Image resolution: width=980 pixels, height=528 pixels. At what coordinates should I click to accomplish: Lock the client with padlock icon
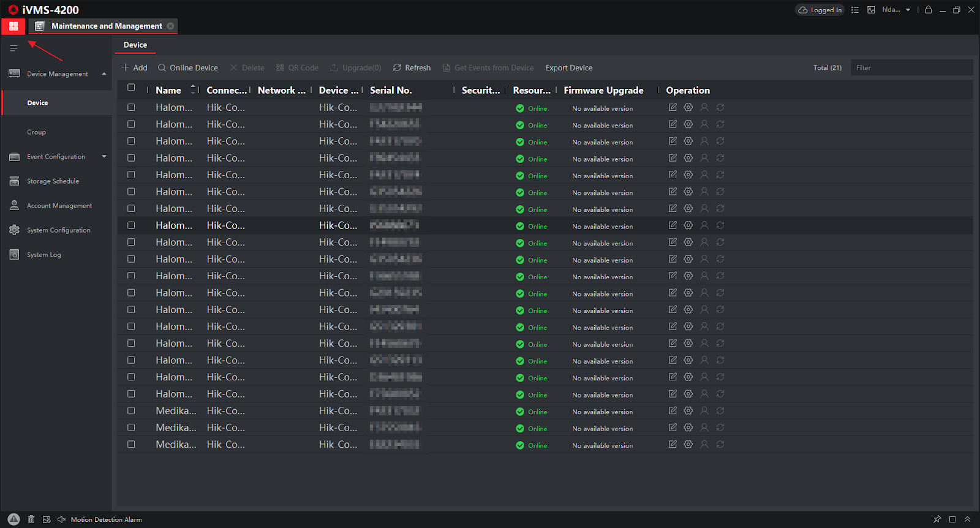pos(929,10)
